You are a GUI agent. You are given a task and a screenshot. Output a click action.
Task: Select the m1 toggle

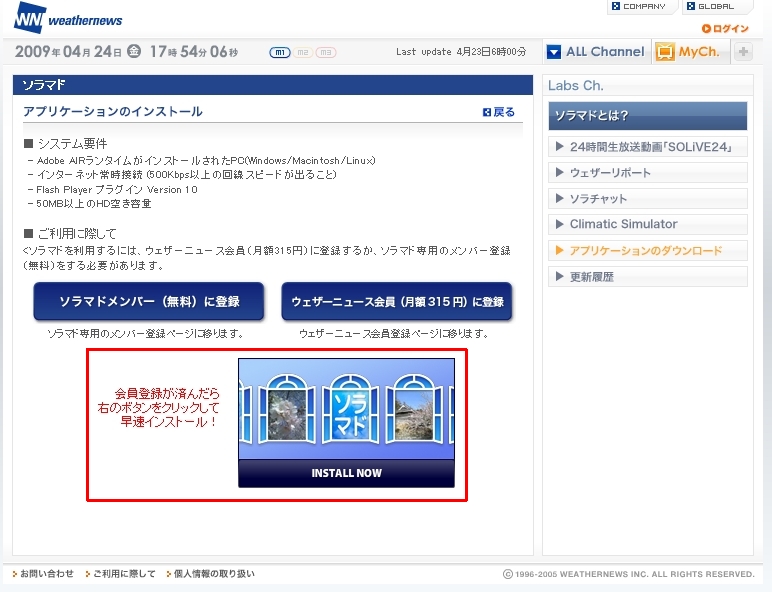point(280,52)
